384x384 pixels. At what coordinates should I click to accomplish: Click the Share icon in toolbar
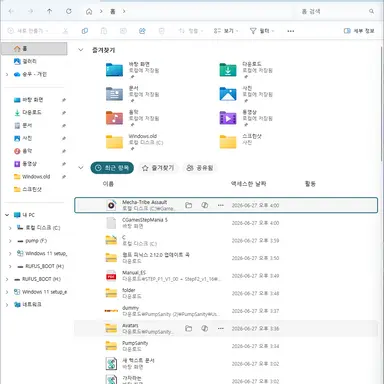142,31
